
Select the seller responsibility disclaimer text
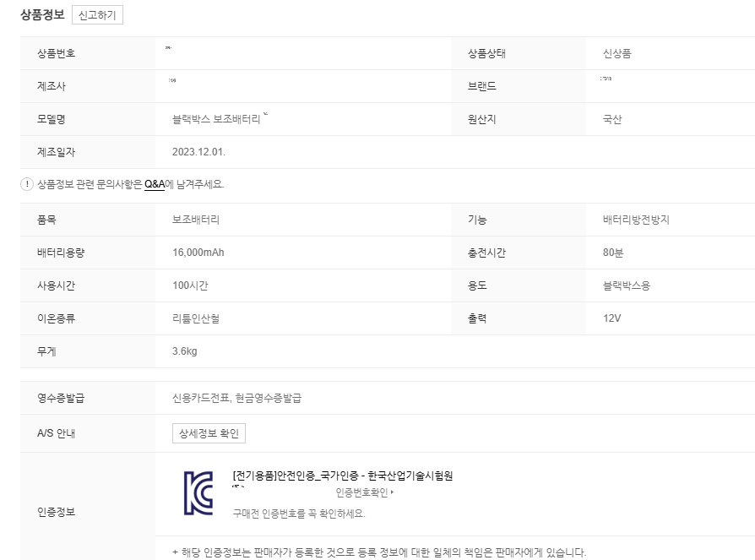point(379,552)
